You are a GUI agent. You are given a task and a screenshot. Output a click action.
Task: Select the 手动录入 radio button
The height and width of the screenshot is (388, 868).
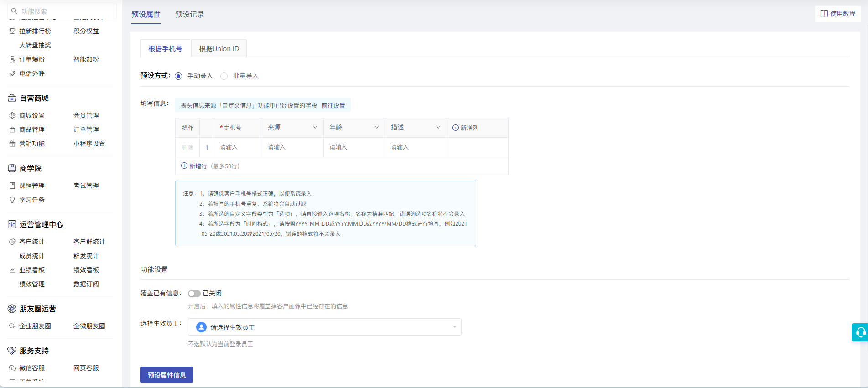[x=178, y=76]
